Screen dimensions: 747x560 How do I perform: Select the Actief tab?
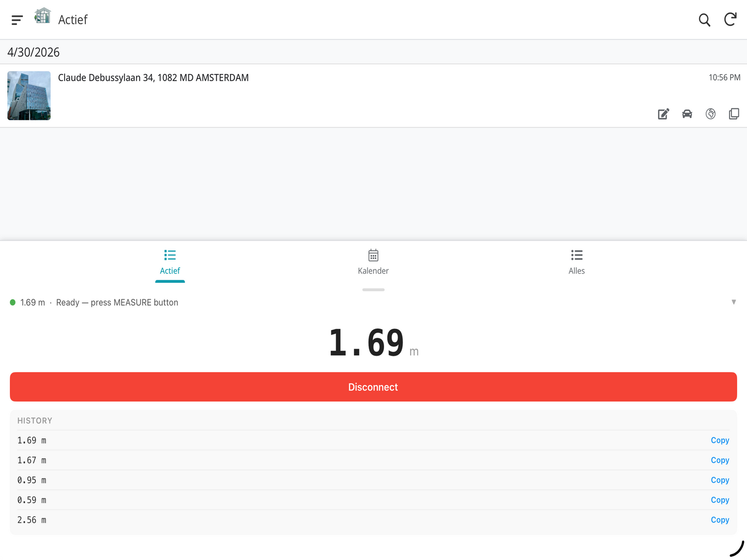pos(170,262)
